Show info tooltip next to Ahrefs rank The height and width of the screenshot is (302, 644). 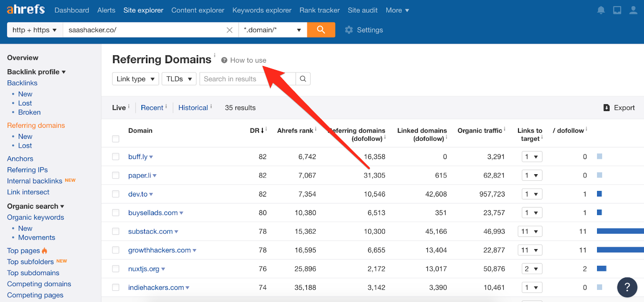click(316, 129)
